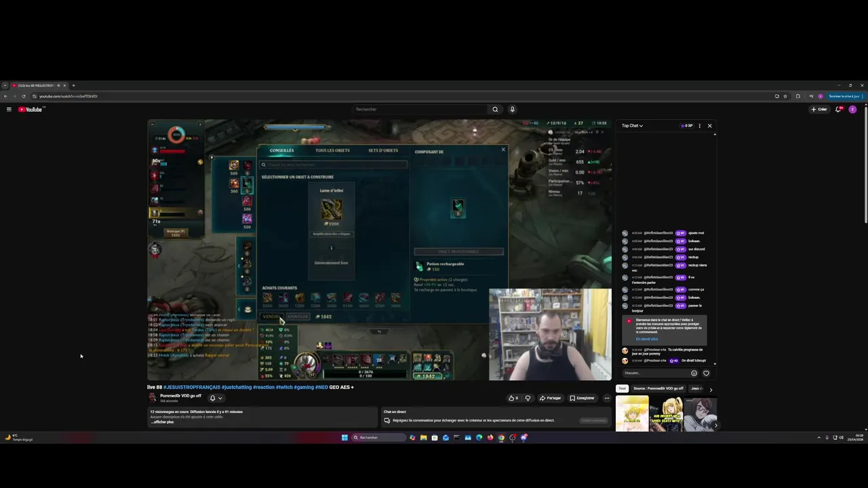The height and width of the screenshot is (488, 868).
Task: Click the ANNULER button in shop
Action: [298, 317]
